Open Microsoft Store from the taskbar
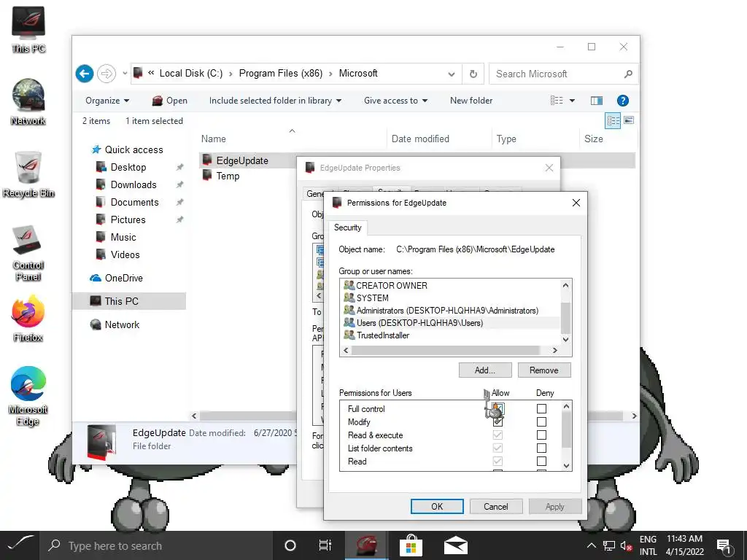The height and width of the screenshot is (560, 747). pos(411,545)
